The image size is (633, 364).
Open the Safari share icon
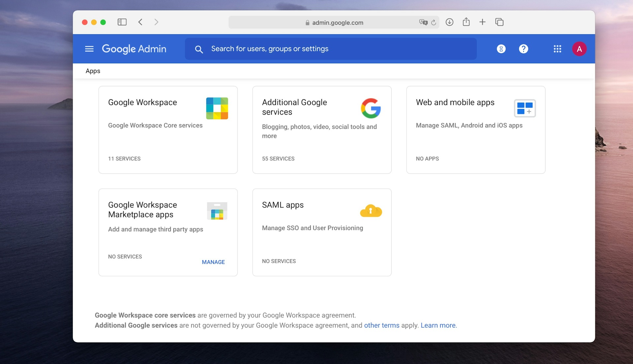[466, 22]
